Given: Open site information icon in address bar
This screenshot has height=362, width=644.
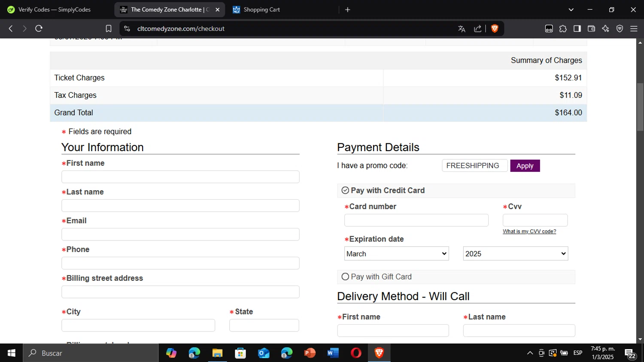Looking at the screenshot, I should (127, 29).
